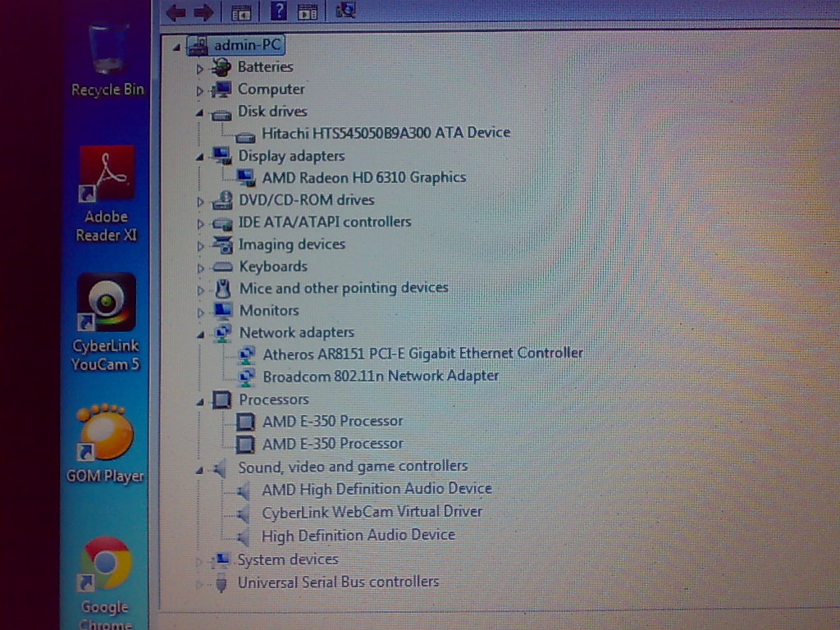
Task: Select AMD High Definition Audio Device
Action: (377, 489)
